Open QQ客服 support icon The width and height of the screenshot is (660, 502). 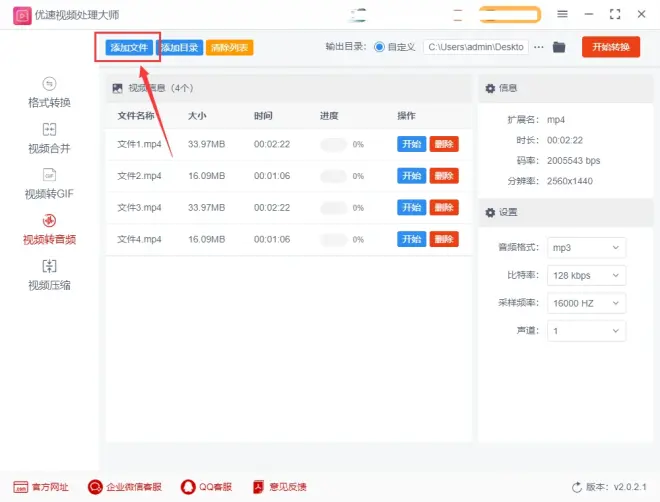[x=188, y=487]
